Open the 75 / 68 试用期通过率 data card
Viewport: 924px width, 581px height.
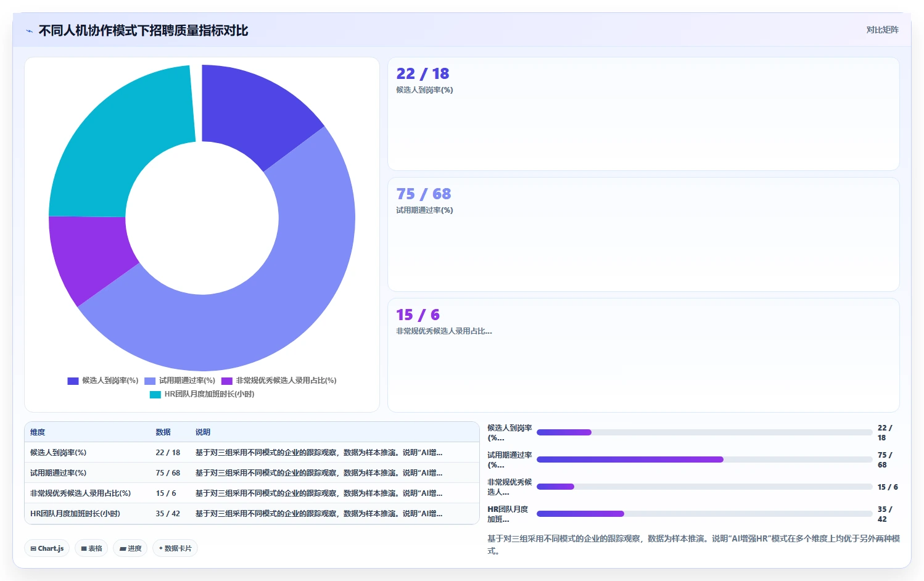643,234
